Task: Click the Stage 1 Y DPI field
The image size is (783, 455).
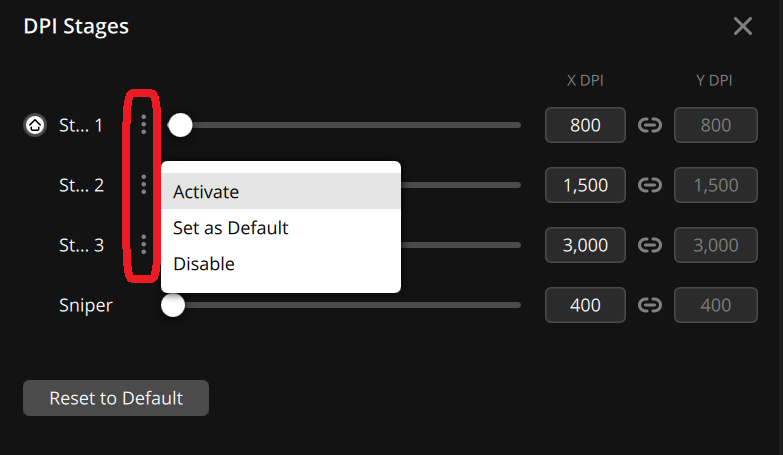Action: [716, 126]
